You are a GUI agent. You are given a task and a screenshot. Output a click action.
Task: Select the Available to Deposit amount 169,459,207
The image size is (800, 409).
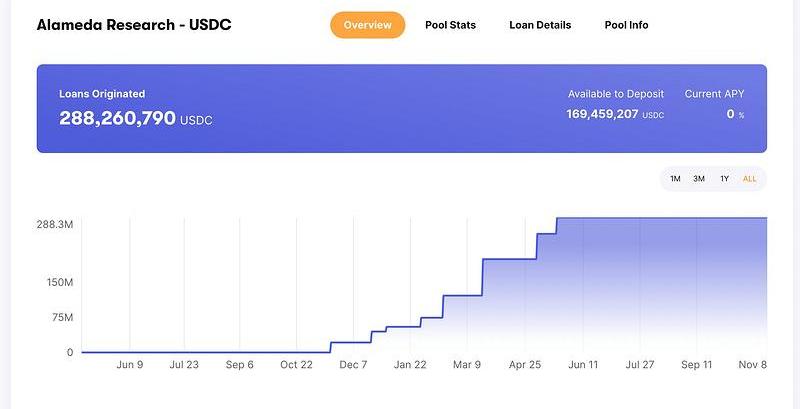click(x=602, y=114)
